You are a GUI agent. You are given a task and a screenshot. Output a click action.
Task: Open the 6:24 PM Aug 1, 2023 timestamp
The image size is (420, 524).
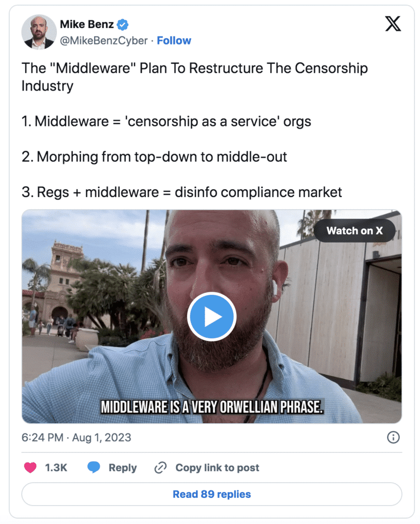[76, 438]
